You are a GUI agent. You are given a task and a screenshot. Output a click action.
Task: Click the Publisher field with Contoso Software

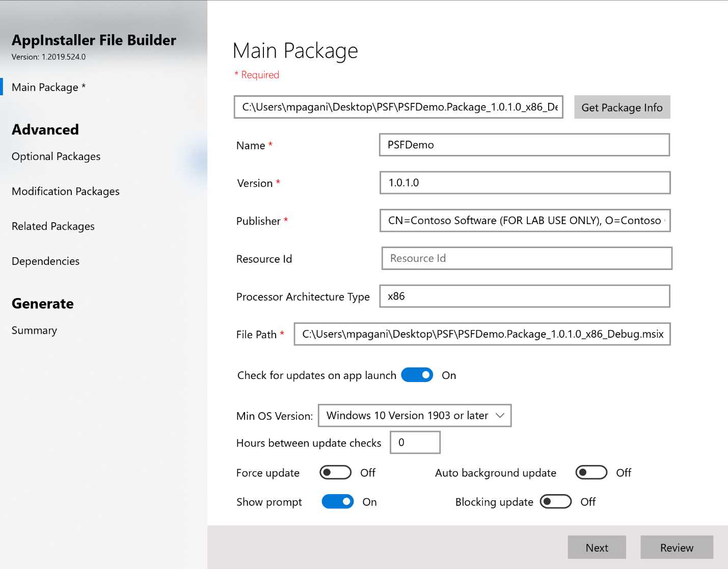point(524,221)
